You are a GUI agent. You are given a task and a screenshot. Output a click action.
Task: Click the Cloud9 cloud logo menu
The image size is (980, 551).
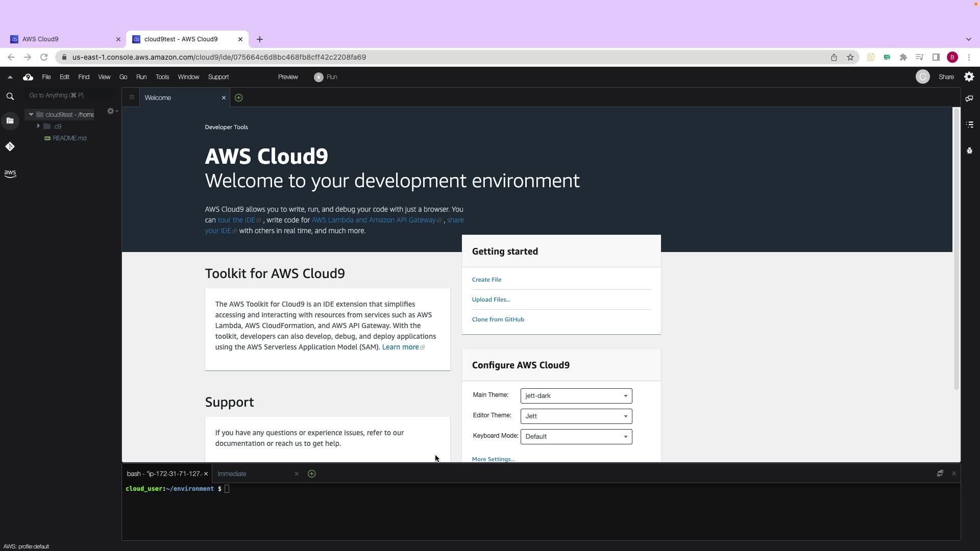coord(28,77)
